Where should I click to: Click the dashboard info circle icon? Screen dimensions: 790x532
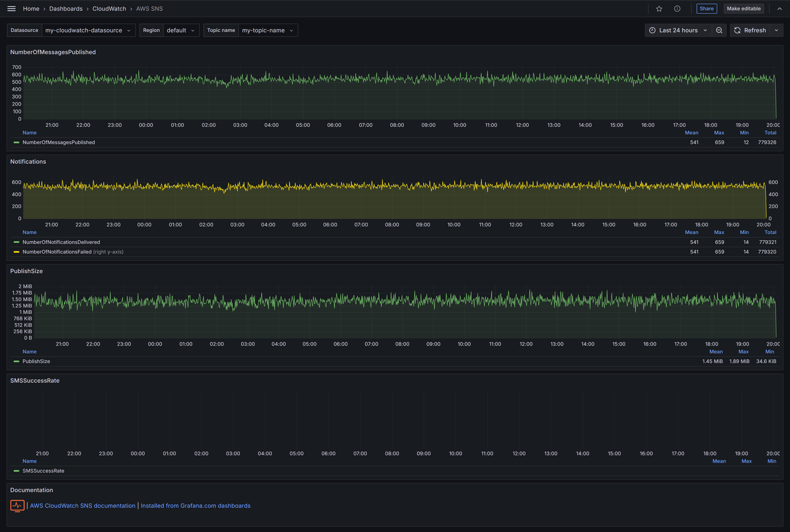[677, 8]
